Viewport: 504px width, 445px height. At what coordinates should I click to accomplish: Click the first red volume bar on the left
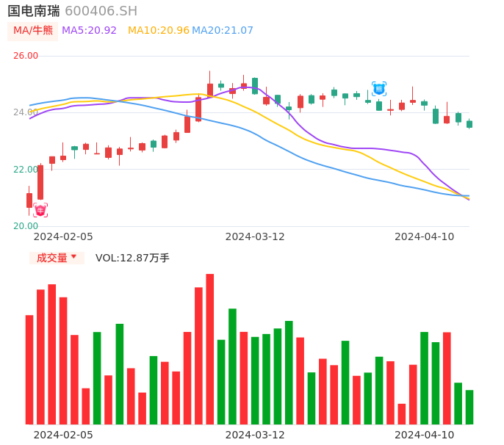click(x=29, y=370)
